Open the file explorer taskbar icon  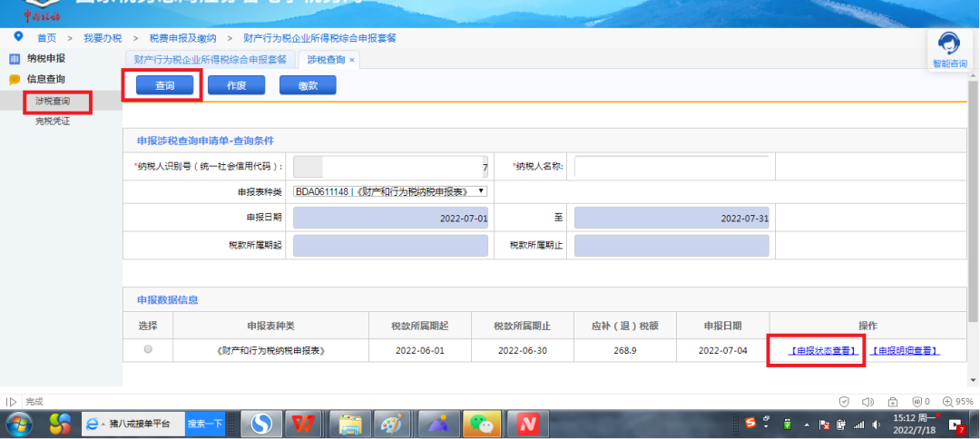[x=350, y=424]
